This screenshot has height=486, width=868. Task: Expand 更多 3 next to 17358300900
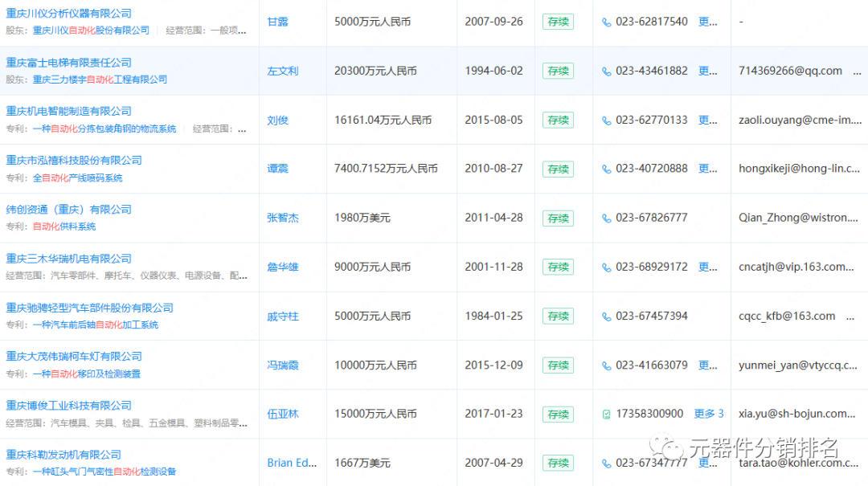709,414
